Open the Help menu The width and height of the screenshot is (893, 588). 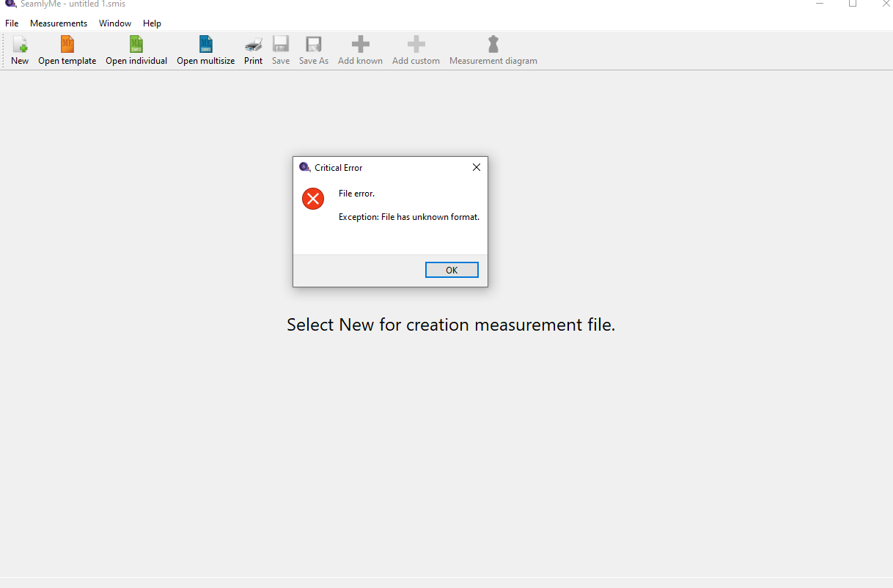click(152, 23)
